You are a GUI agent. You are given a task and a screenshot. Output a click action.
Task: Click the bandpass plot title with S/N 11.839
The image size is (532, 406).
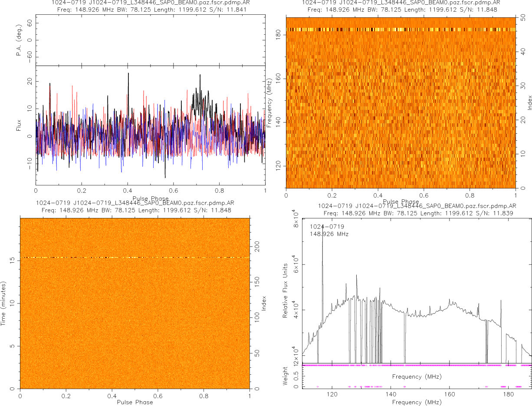(417, 210)
